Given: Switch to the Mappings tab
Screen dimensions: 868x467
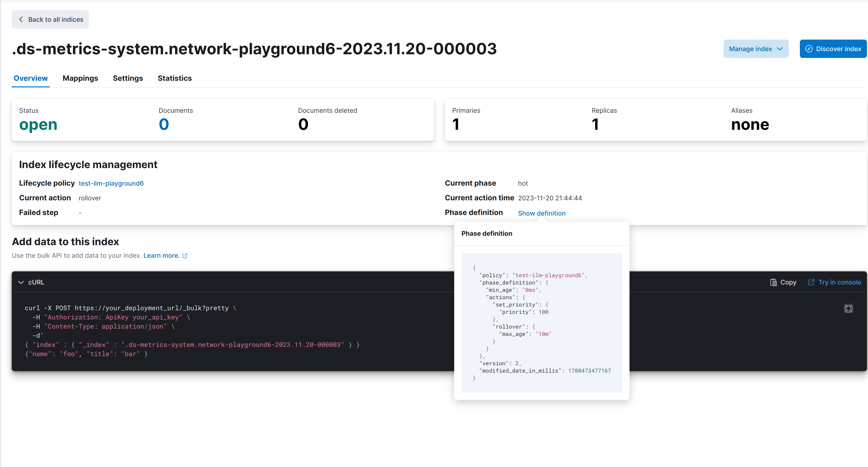Looking at the screenshot, I should pyautogui.click(x=80, y=78).
